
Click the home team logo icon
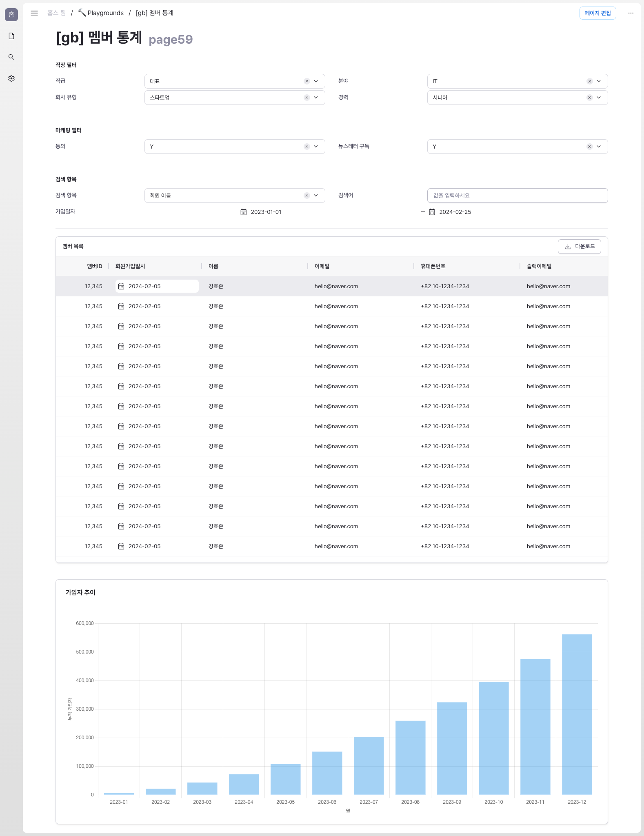[x=11, y=15]
